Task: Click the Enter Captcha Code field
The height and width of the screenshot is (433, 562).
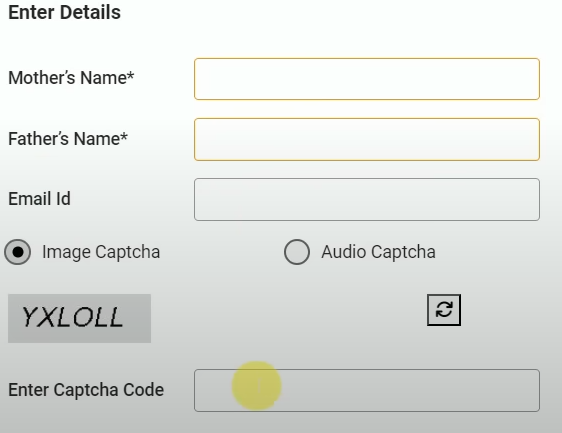Action: (x=367, y=390)
